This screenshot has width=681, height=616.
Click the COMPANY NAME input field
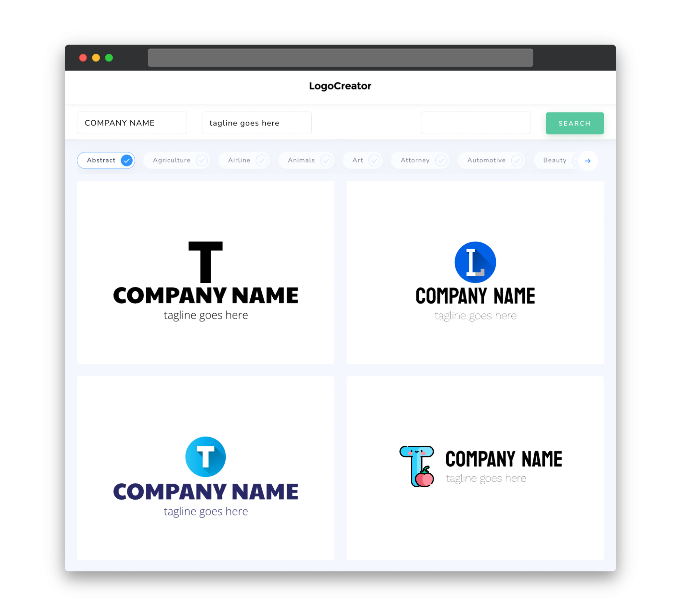pyautogui.click(x=133, y=123)
